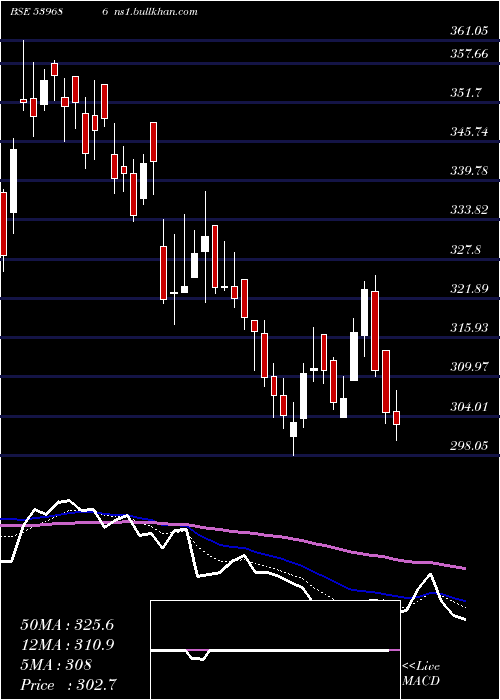Click the last candlestick near 304.01

396,416
